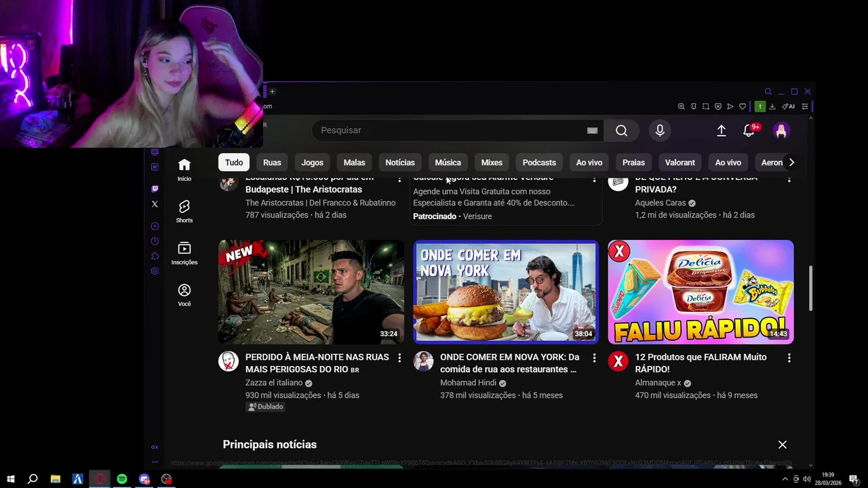Open browser settings gear in sidebar
The height and width of the screenshot is (488, 868).
click(155, 271)
